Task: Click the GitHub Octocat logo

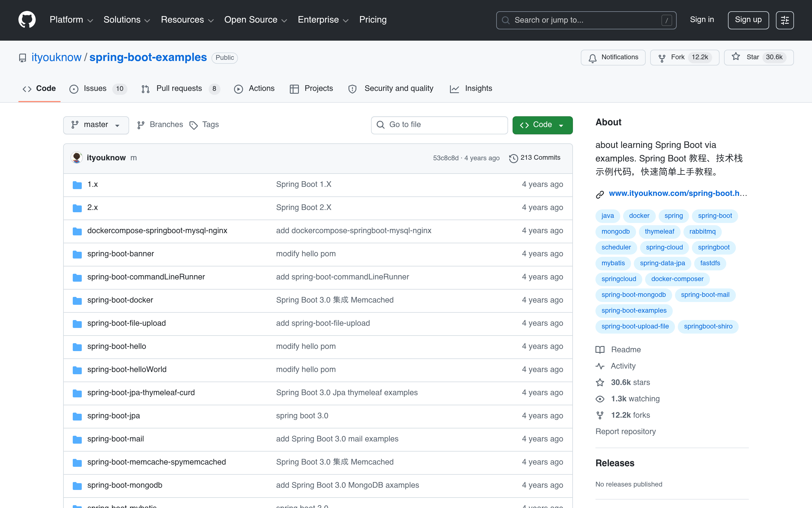Action: (27, 20)
